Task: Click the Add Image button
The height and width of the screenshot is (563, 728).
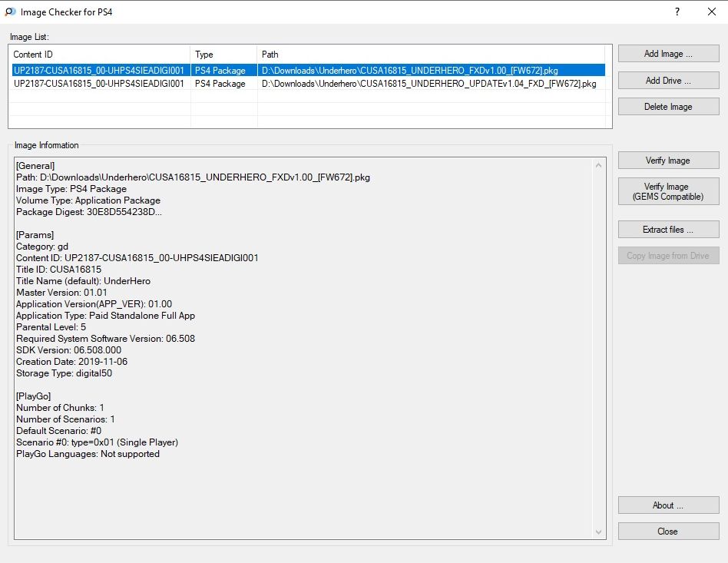Action: [668, 54]
